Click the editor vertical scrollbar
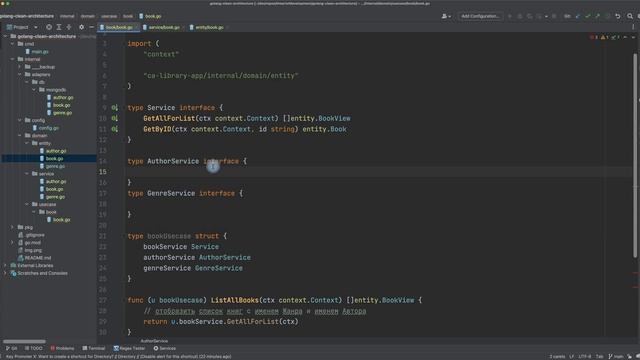 635,155
